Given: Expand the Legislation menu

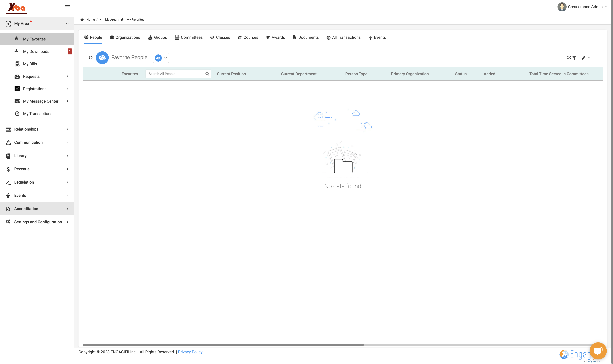Looking at the screenshot, I should (x=37, y=182).
